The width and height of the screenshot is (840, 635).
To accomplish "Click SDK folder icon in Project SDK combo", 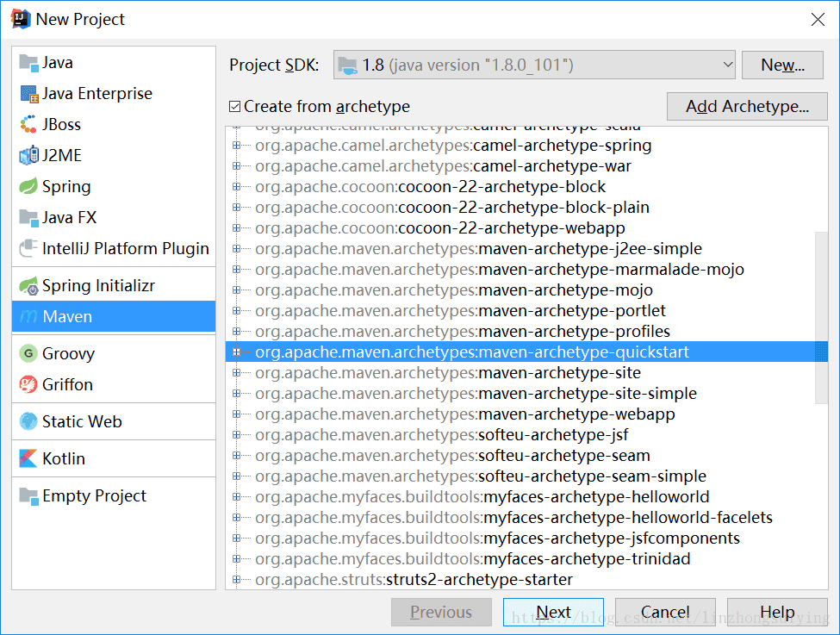I will pyautogui.click(x=347, y=65).
